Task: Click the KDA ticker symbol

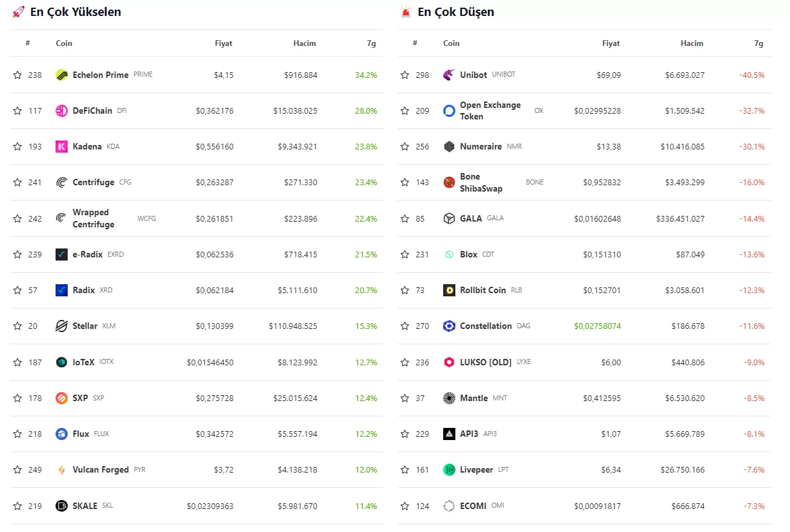Action: pos(113,146)
